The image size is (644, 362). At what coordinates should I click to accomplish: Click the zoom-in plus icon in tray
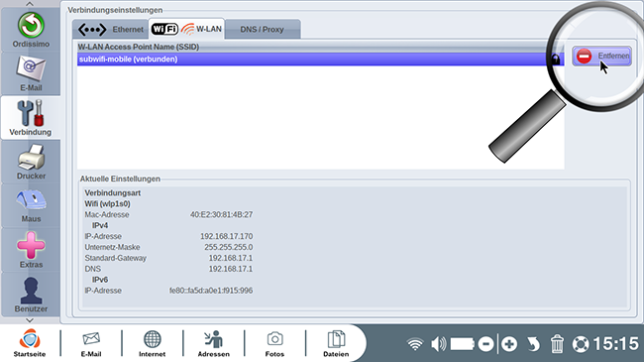tap(509, 344)
